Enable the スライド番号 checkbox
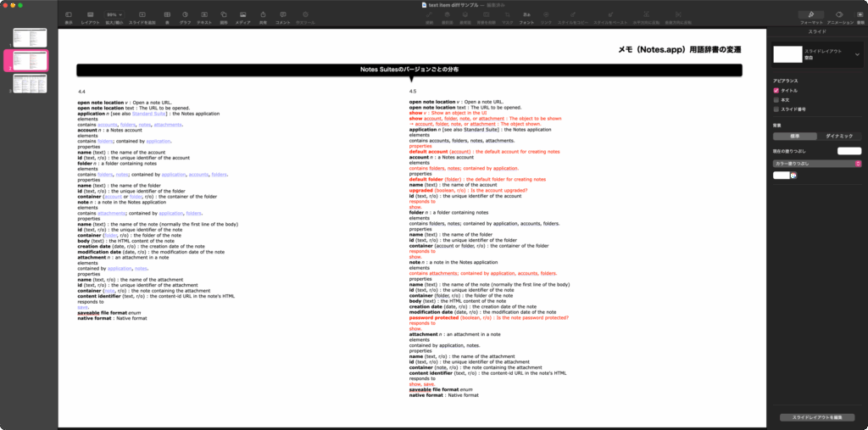This screenshot has height=430, width=868. 776,109
